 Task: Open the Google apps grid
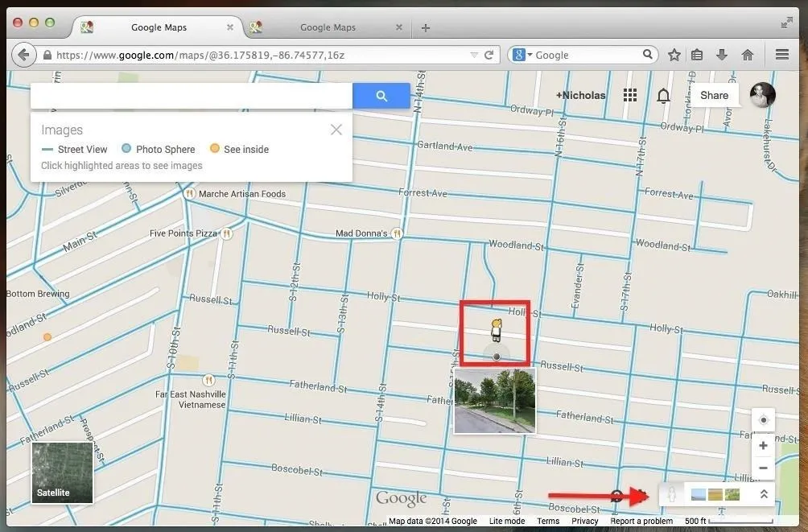[x=630, y=95]
